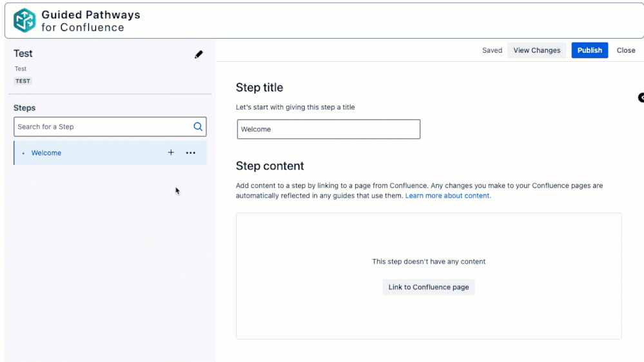644x362 pixels.
Task: Click the Steps heading
Action: (24, 108)
